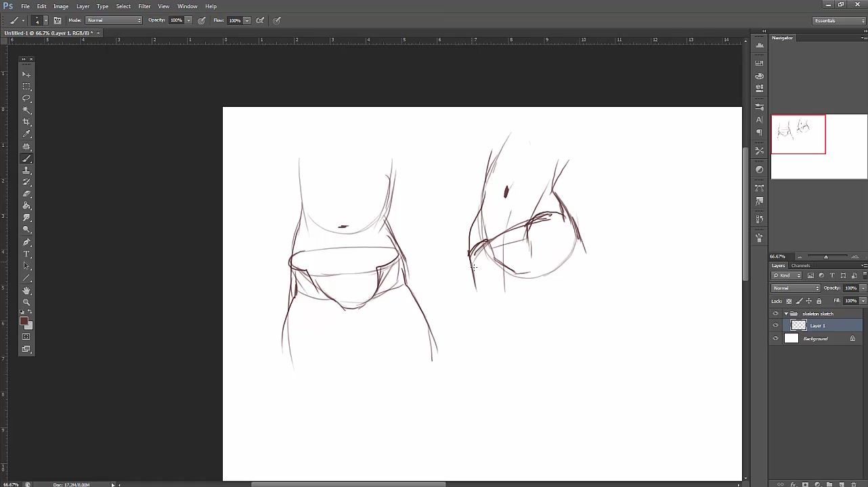Toggle lock position icon
This screenshot has width=868, height=487.
pyautogui.click(x=809, y=301)
